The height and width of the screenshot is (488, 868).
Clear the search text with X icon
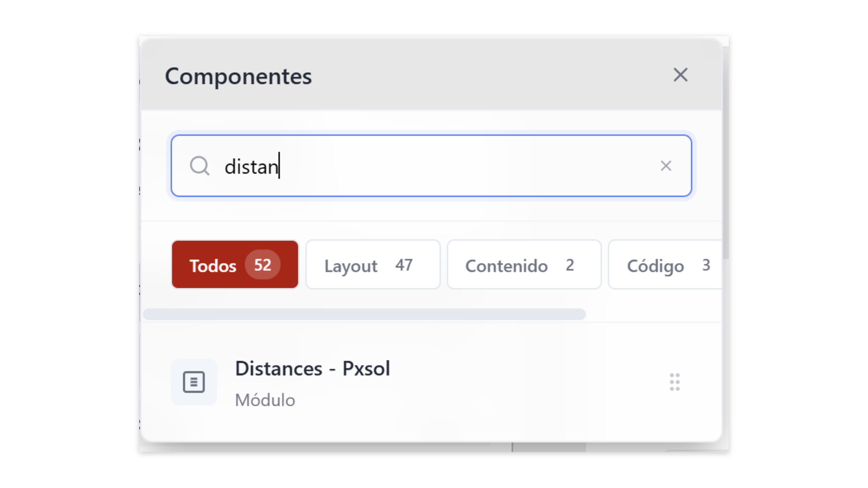tap(665, 166)
